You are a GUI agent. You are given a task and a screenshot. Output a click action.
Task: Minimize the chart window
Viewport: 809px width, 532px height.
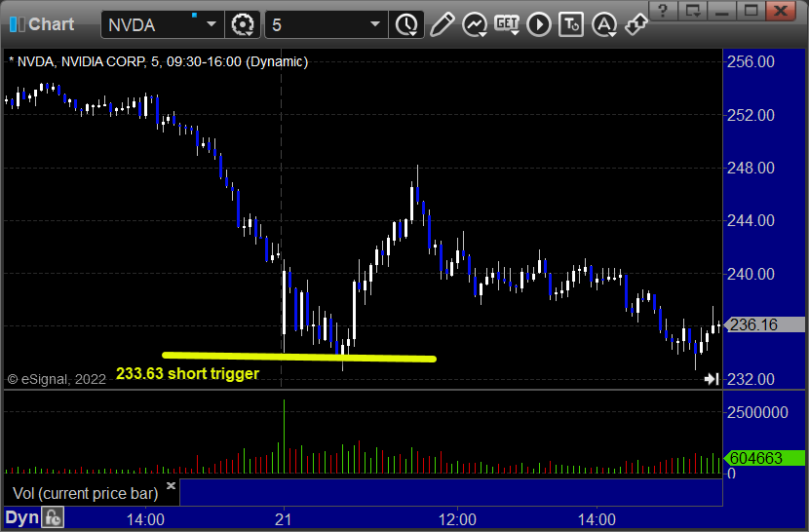(722, 11)
